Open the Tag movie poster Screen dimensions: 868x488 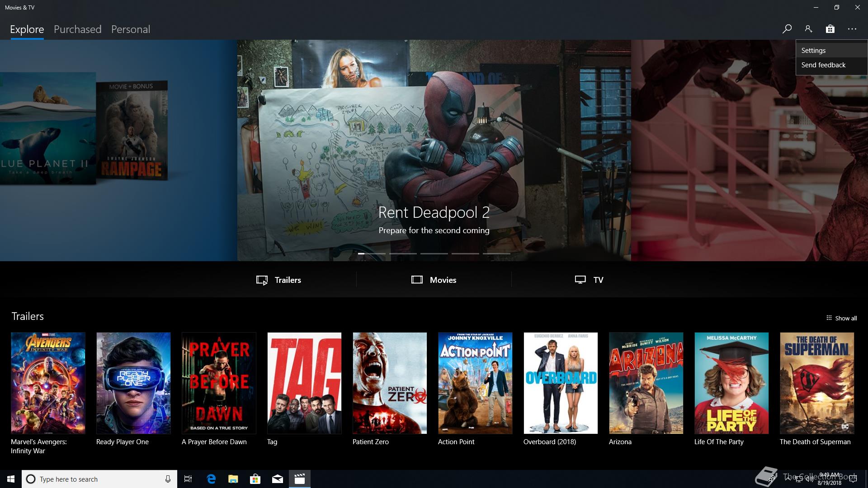pyautogui.click(x=304, y=383)
